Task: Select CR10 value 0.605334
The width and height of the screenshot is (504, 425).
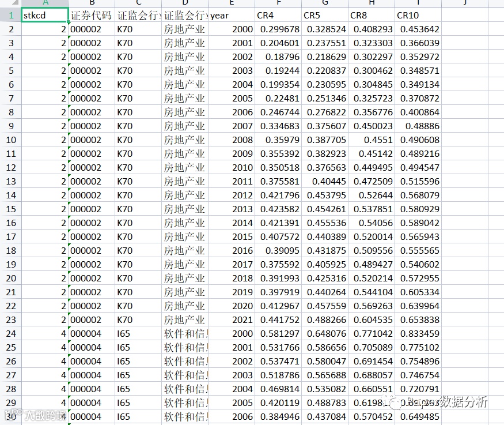Action: pos(418,292)
